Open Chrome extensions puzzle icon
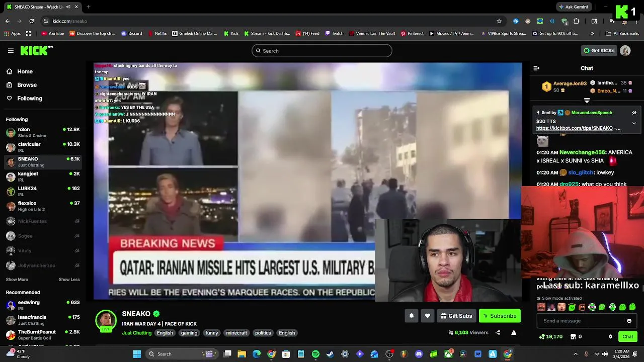 [577, 21]
